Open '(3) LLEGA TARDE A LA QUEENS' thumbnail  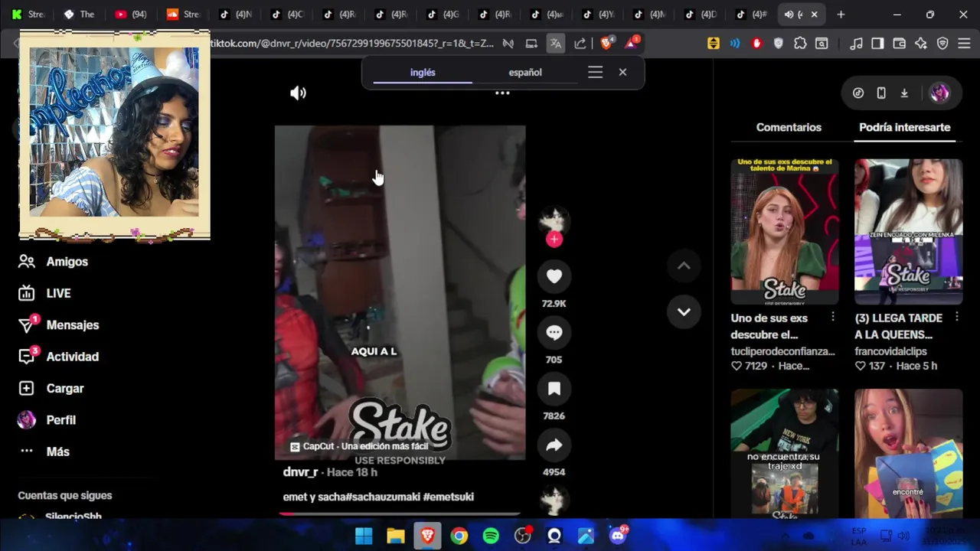[x=908, y=231]
